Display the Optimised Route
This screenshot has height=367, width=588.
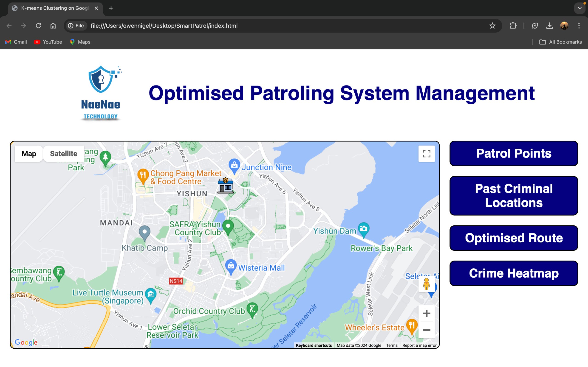[x=513, y=238]
